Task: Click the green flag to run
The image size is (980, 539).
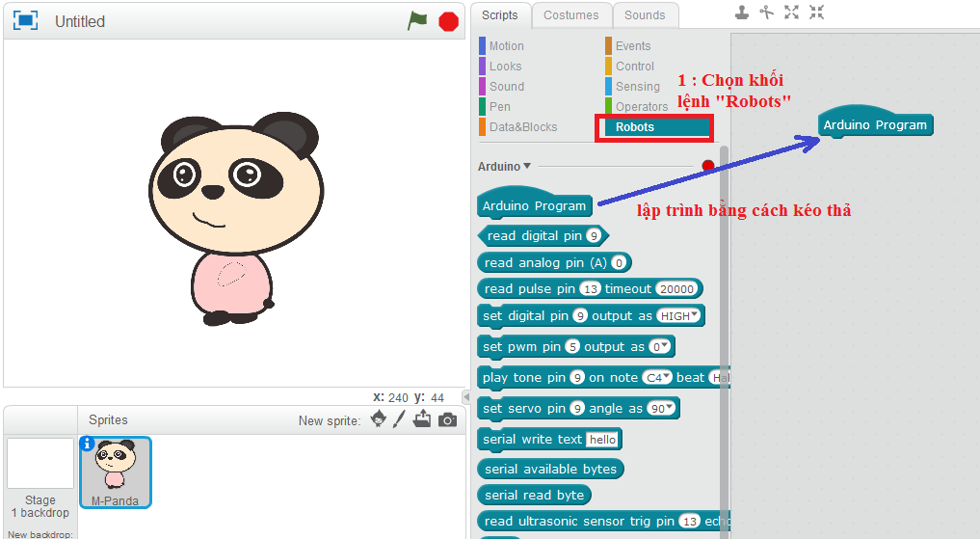Action: pyautogui.click(x=416, y=20)
